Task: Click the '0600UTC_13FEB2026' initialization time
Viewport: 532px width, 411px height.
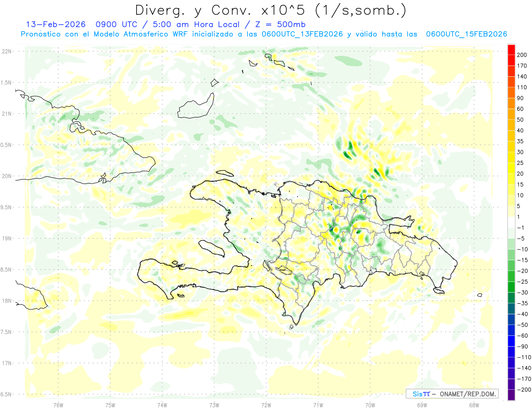Action: (x=302, y=34)
